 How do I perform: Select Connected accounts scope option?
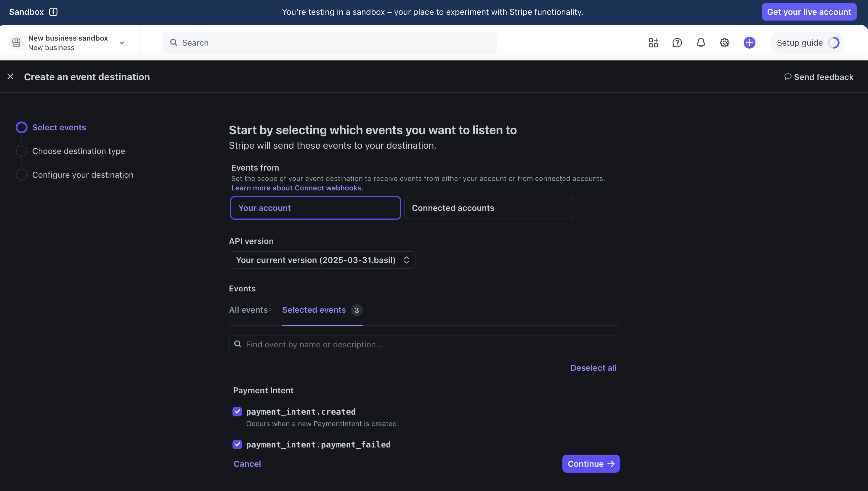point(489,208)
